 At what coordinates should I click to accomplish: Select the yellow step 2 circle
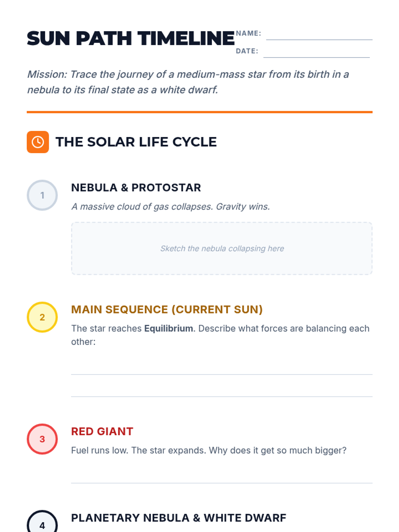click(42, 317)
